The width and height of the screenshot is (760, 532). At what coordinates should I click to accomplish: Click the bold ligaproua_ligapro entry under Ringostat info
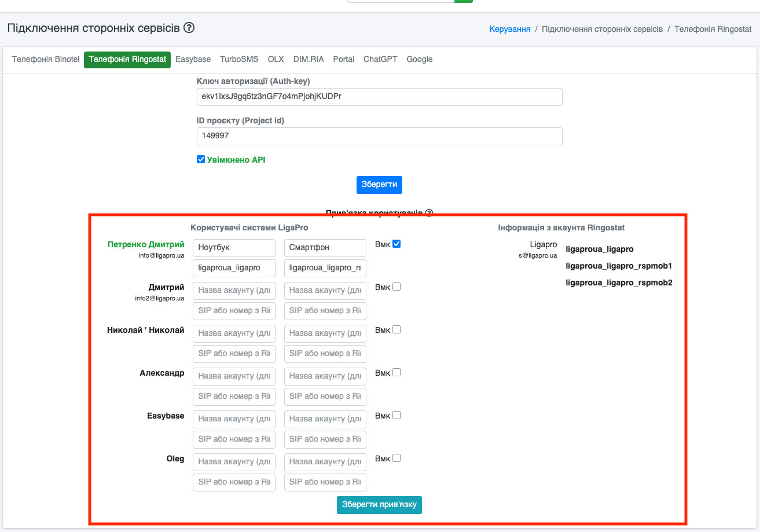coord(600,250)
